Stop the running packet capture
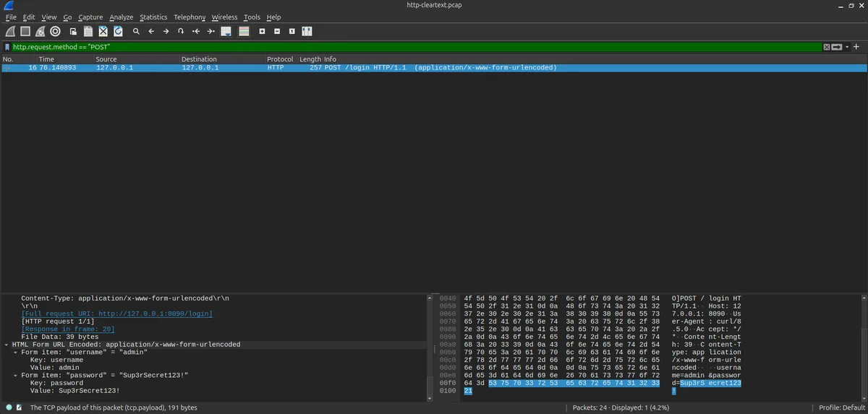The height and width of the screenshot is (414, 868). [x=25, y=31]
